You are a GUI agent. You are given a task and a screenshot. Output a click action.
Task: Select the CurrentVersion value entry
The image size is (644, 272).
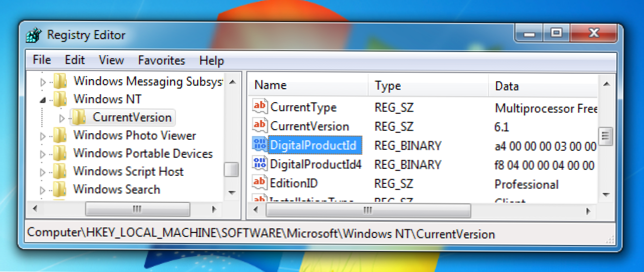pos(309,126)
